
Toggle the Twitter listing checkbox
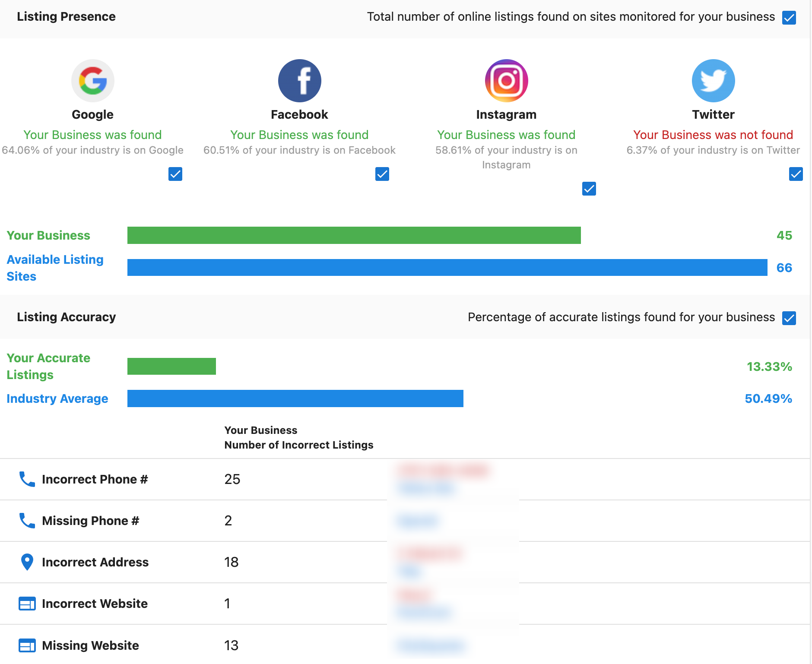[796, 174]
